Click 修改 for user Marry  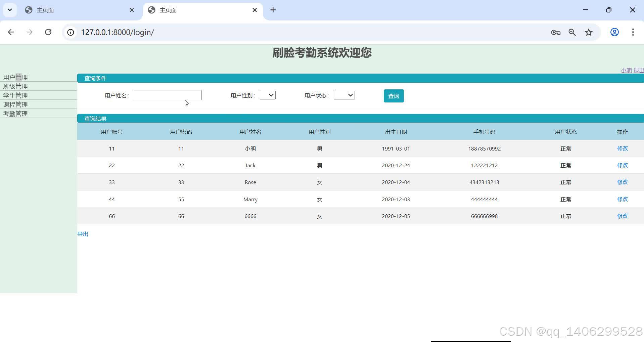point(622,199)
